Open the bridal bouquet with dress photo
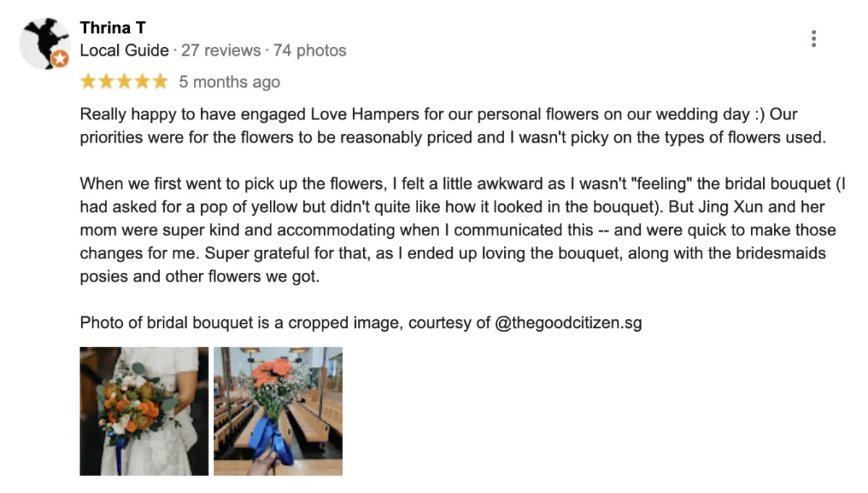This screenshot has height=493, width=868. [144, 411]
